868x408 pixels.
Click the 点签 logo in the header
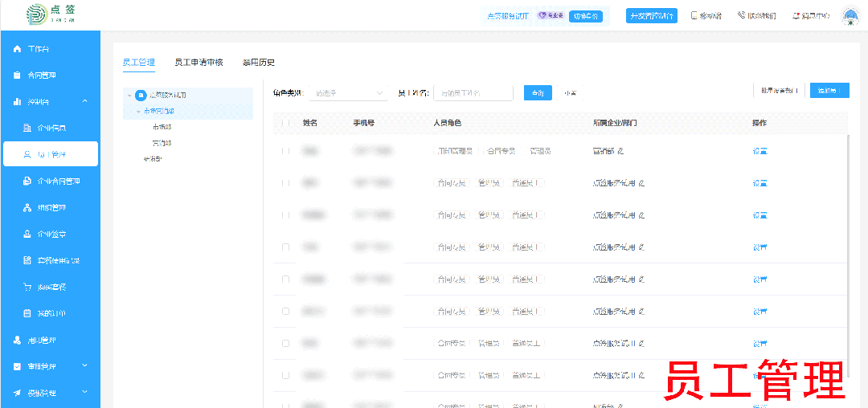pyautogui.click(x=51, y=14)
